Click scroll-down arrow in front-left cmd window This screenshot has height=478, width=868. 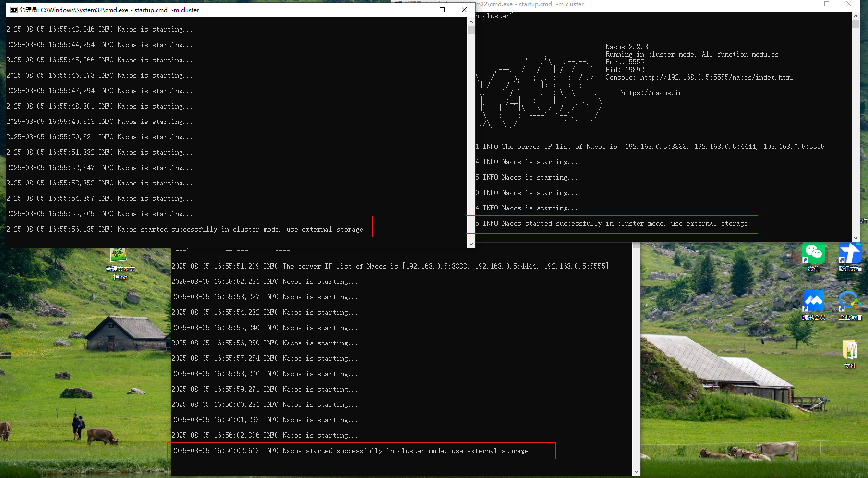471,244
